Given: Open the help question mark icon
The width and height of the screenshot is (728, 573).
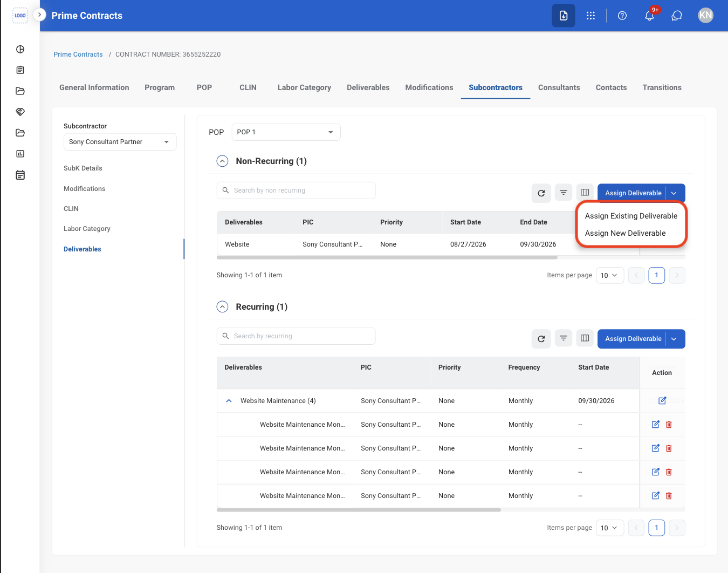Looking at the screenshot, I should click(x=622, y=16).
